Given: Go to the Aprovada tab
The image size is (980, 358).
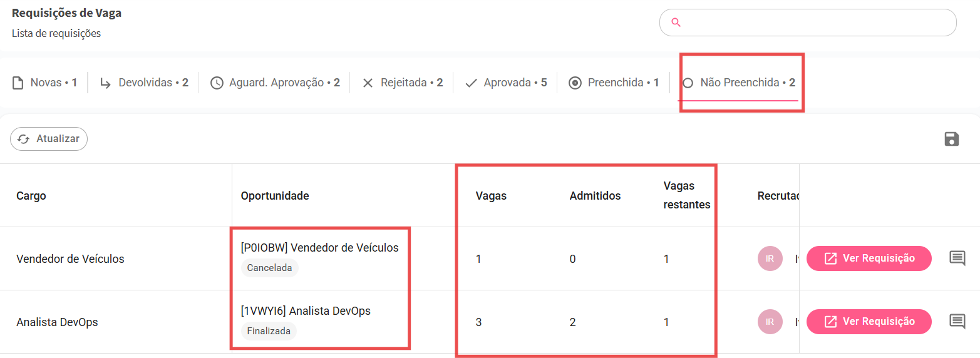Looking at the screenshot, I should point(506,83).
